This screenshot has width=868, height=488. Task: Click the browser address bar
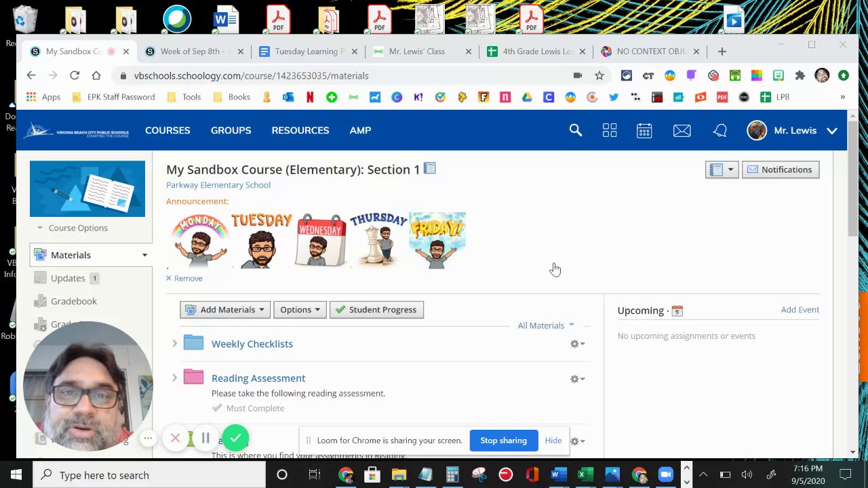(x=346, y=75)
